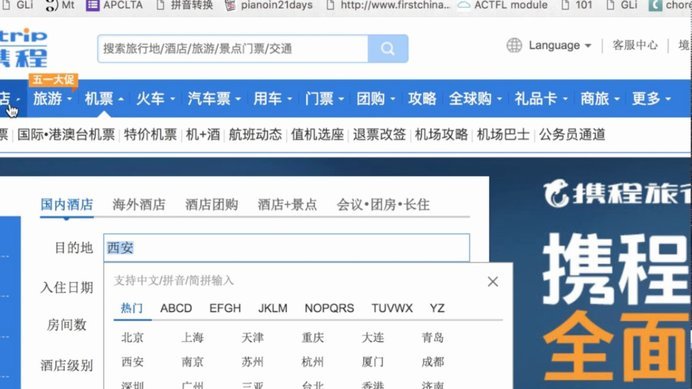692x389 pixels.
Task: Open 国际•港澳台机票 submenu link
Action: click(x=66, y=135)
